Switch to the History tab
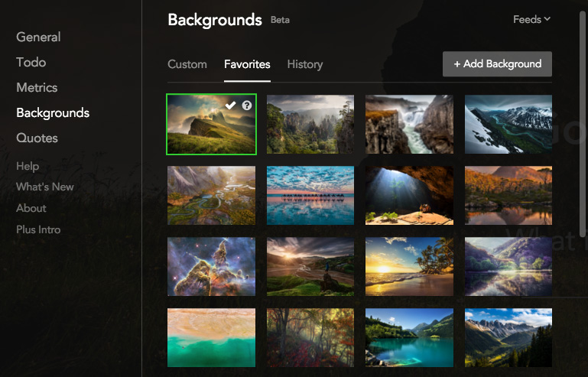This screenshot has width=588, height=377. coord(305,64)
